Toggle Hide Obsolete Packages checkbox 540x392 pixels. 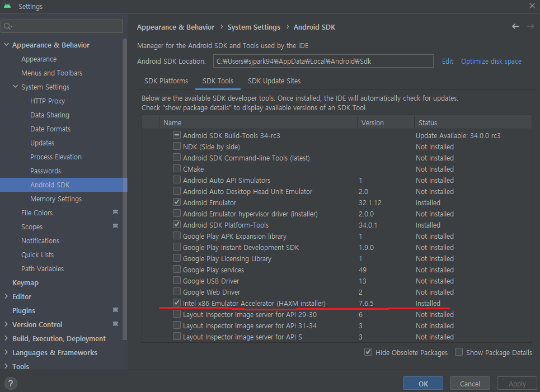(x=368, y=352)
